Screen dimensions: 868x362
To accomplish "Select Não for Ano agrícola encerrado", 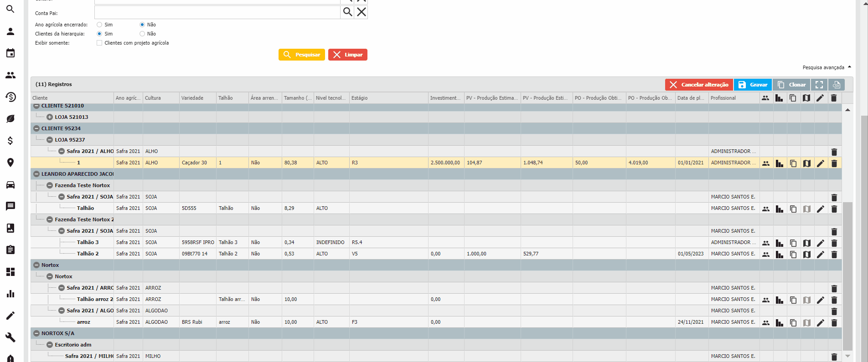I will tap(142, 25).
